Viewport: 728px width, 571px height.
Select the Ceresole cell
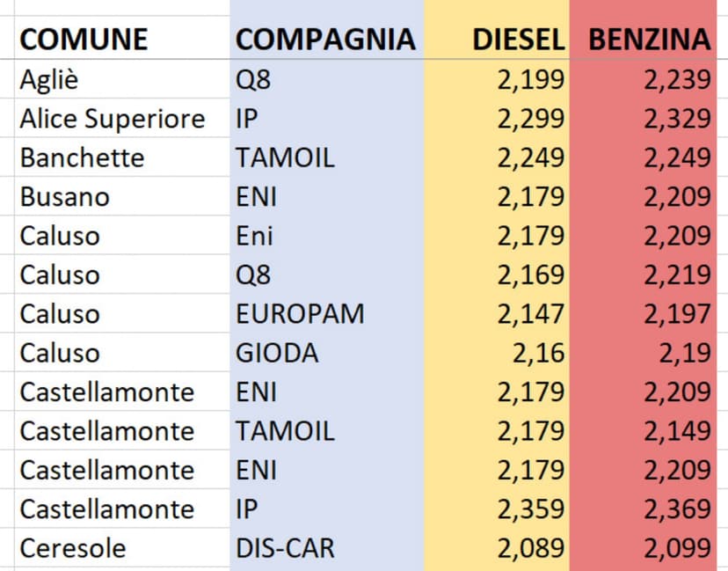tap(73, 548)
